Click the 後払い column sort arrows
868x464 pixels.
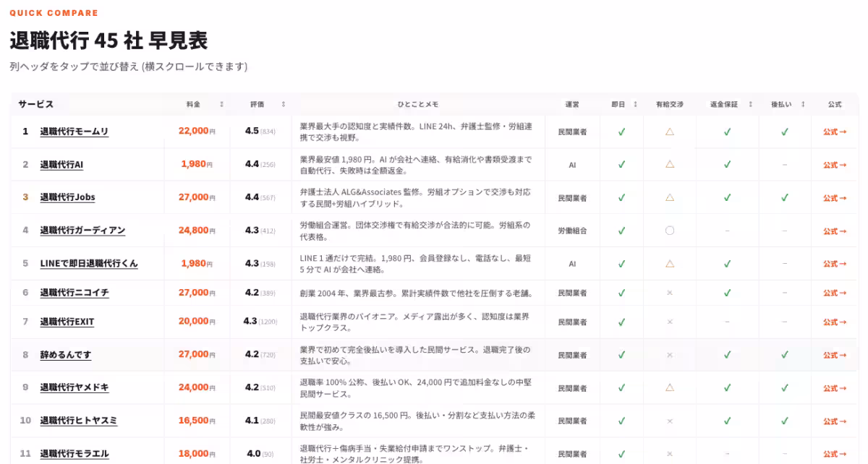(803, 104)
